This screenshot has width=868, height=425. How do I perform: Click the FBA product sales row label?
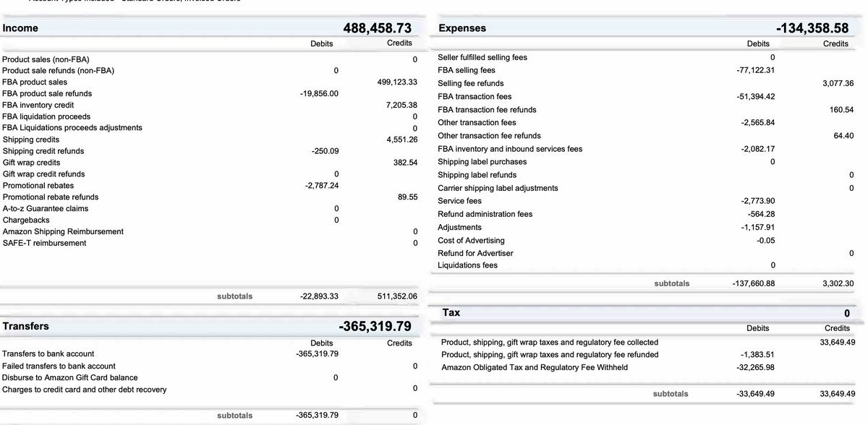point(35,82)
